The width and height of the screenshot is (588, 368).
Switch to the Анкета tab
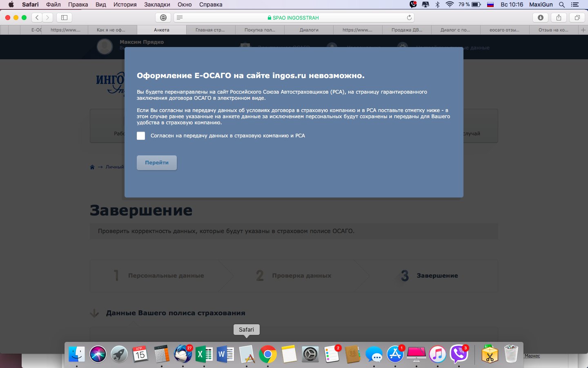[162, 30]
